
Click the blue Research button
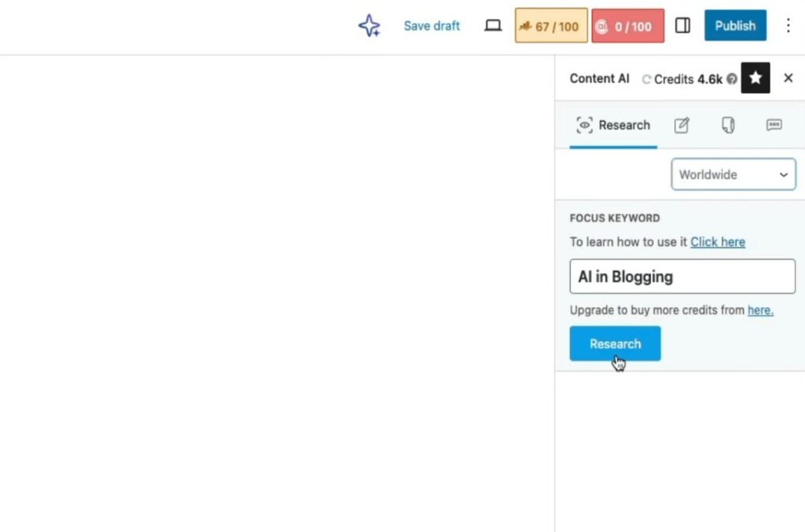coord(615,344)
